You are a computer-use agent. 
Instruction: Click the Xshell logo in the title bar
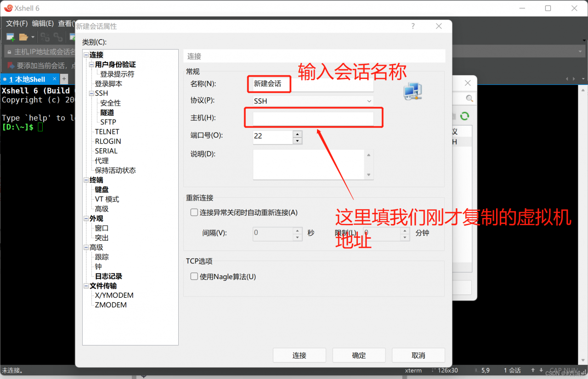[8, 8]
